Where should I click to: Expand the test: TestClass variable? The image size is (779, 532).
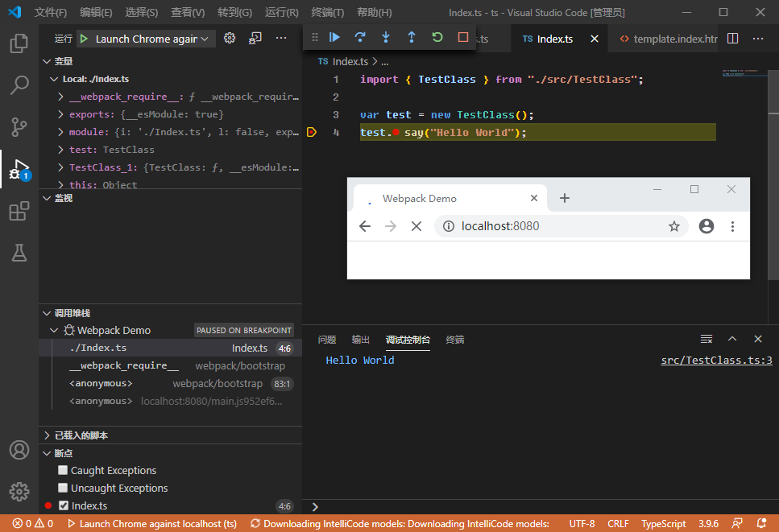click(x=60, y=150)
